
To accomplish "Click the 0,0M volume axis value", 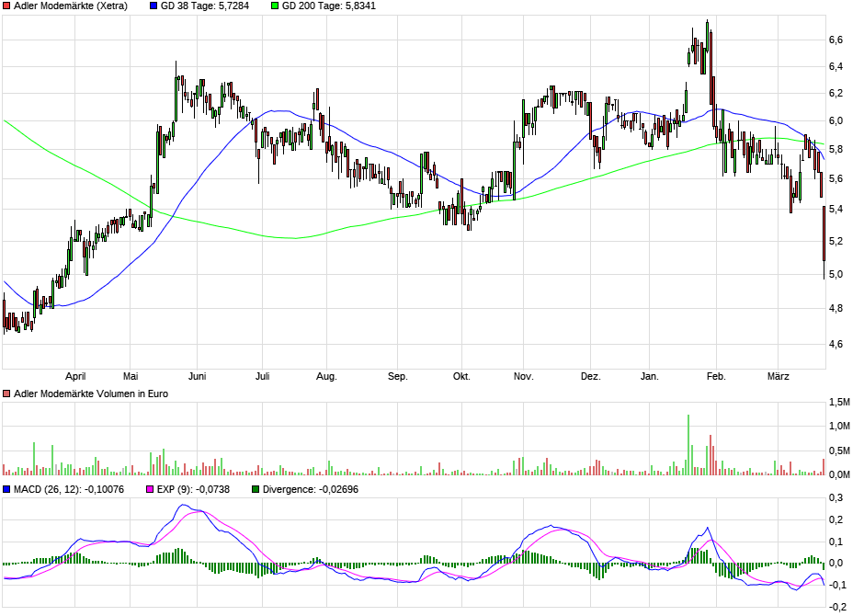I will tap(840, 474).
